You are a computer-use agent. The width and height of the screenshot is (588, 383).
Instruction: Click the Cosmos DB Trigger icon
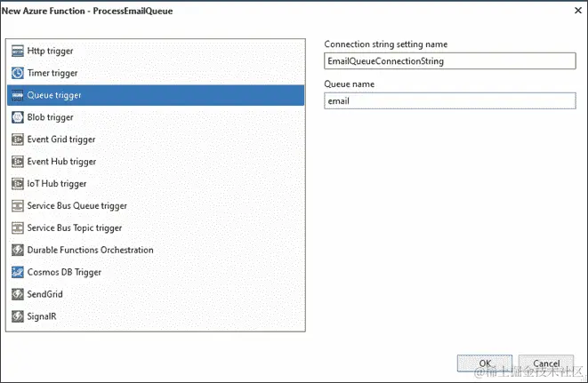(x=17, y=272)
